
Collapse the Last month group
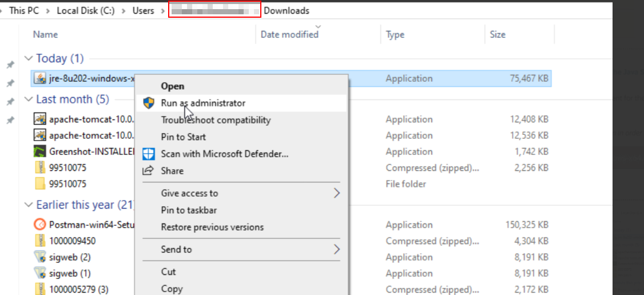tap(29, 99)
